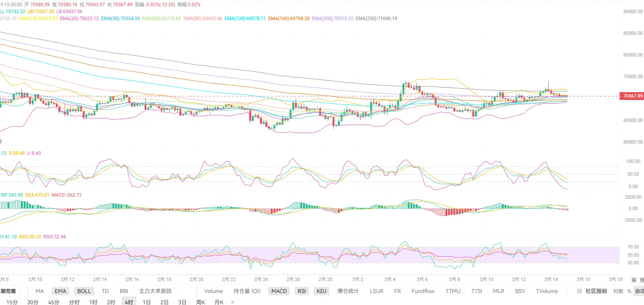
Task: Switch to the 30分 interval
Action: tap(33, 302)
